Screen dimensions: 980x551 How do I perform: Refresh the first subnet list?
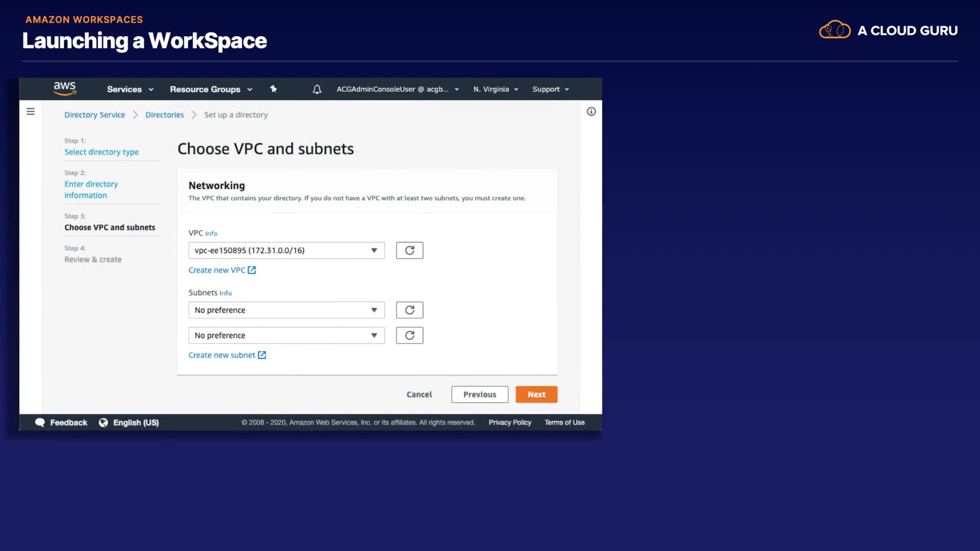[x=409, y=310]
